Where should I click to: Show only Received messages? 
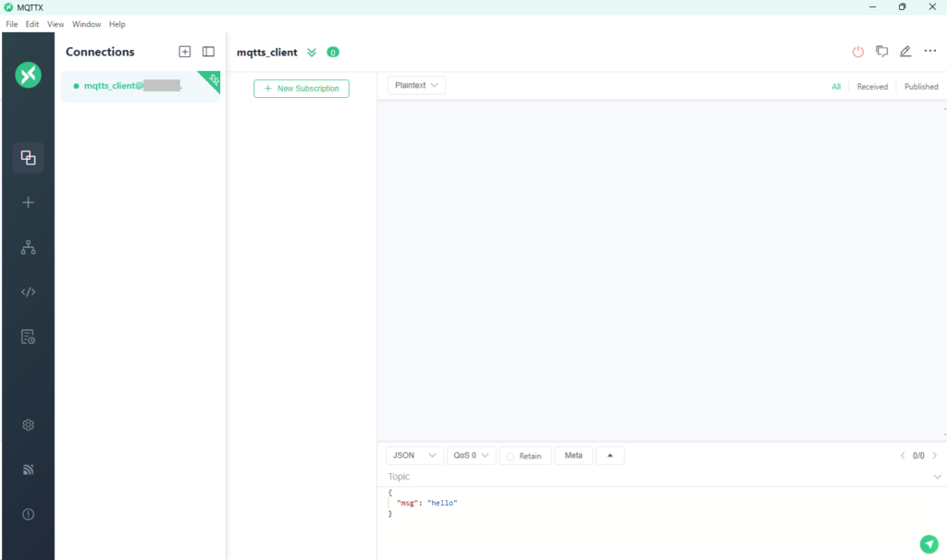pos(872,87)
